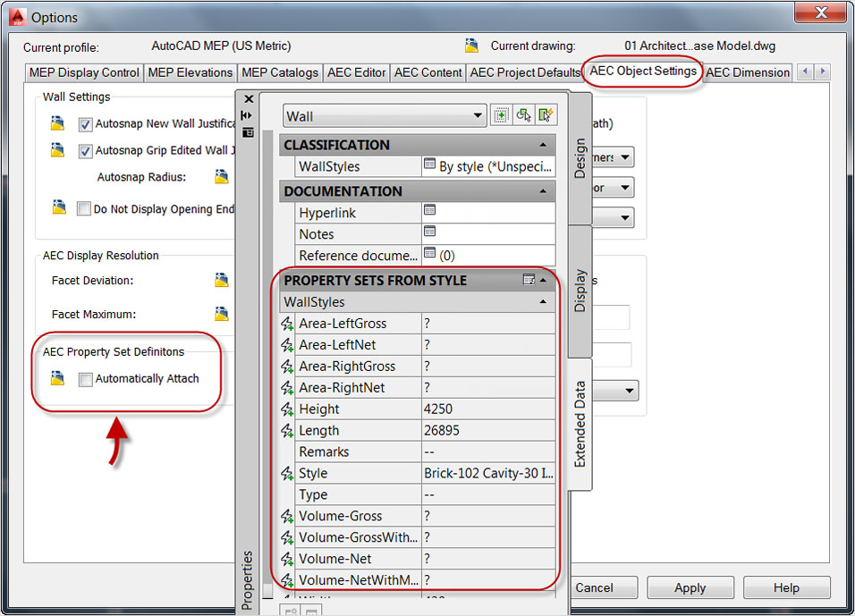The height and width of the screenshot is (616, 855).
Task: Switch to the AEC Dimension tab
Action: (x=748, y=72)
